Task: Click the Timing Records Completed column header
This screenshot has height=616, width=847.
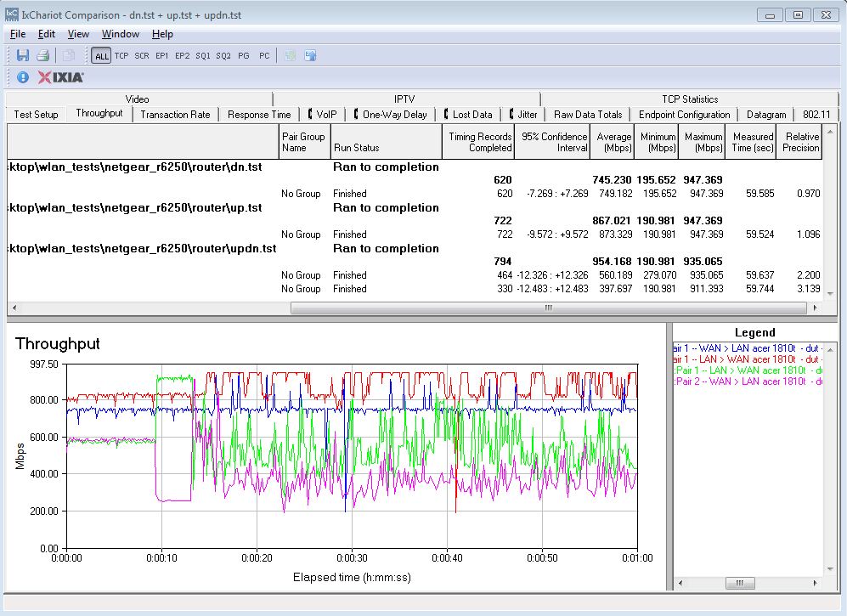Action: [x=478, y=142]
